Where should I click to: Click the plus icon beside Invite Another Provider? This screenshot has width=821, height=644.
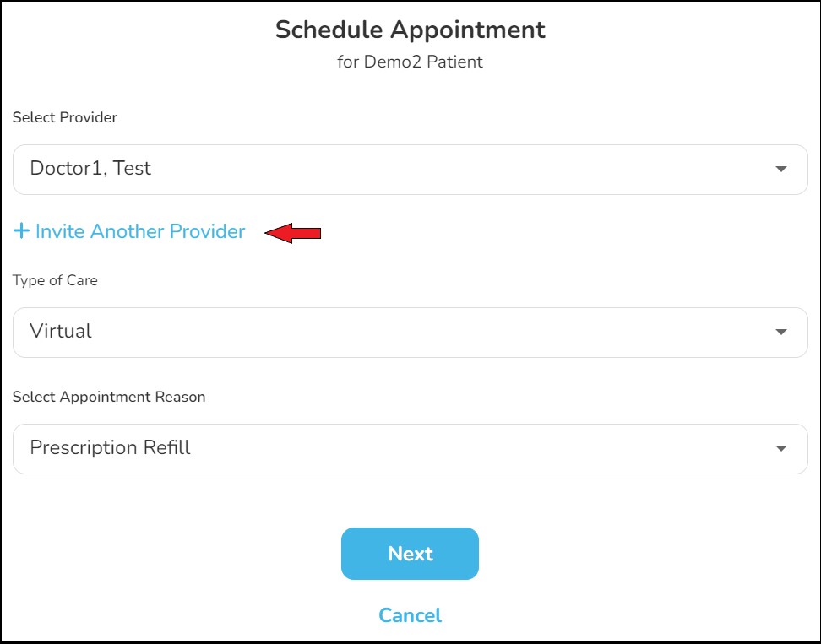pyautogui.click(x=21, y=231)
